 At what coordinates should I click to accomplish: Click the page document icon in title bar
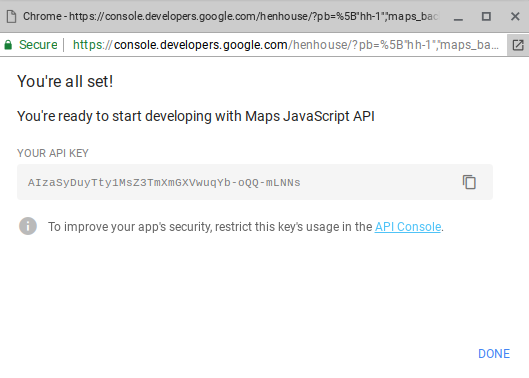tap(11, 17)
